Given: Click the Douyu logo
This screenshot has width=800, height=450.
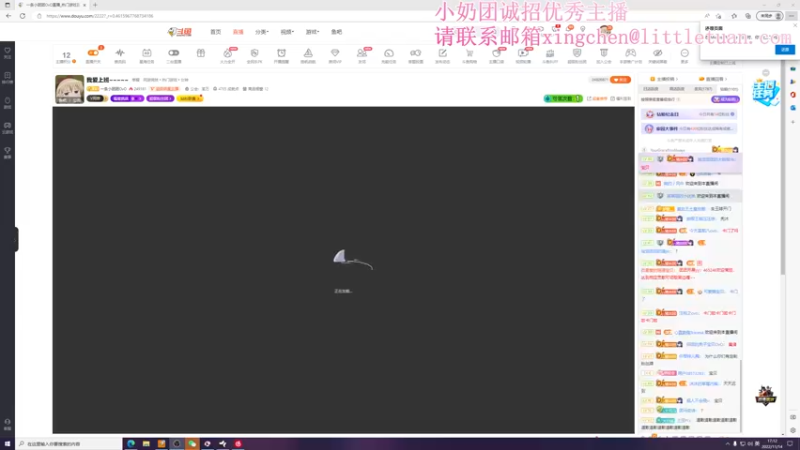Looking at the screenshot, I should pyautogui.click(x=180, y=32).
